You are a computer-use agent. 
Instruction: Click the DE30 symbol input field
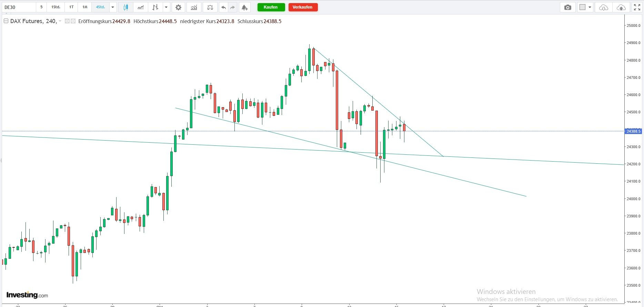[x=19, y=7]
